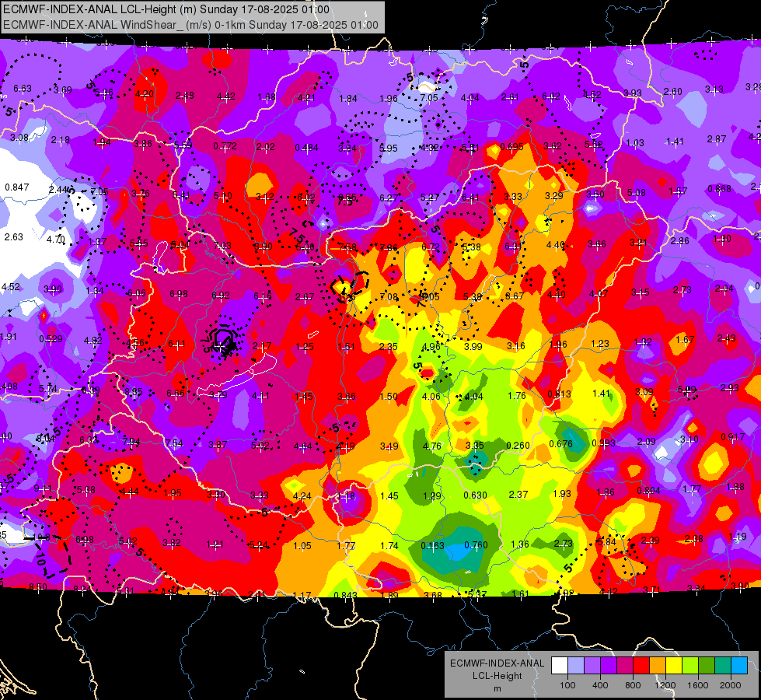Click the vivid violet swatch right of 400
Image resolution: width=761 pixels, height=700 pixels.
[x=609, y=666]
